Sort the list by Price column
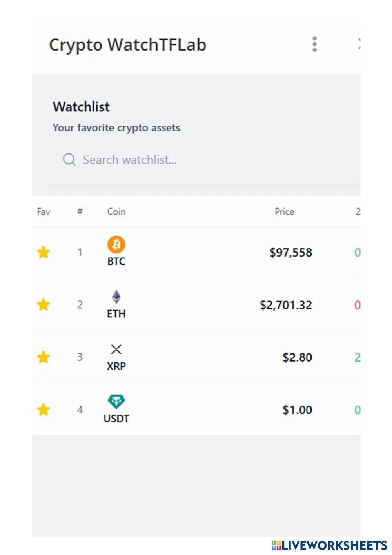 284,212
